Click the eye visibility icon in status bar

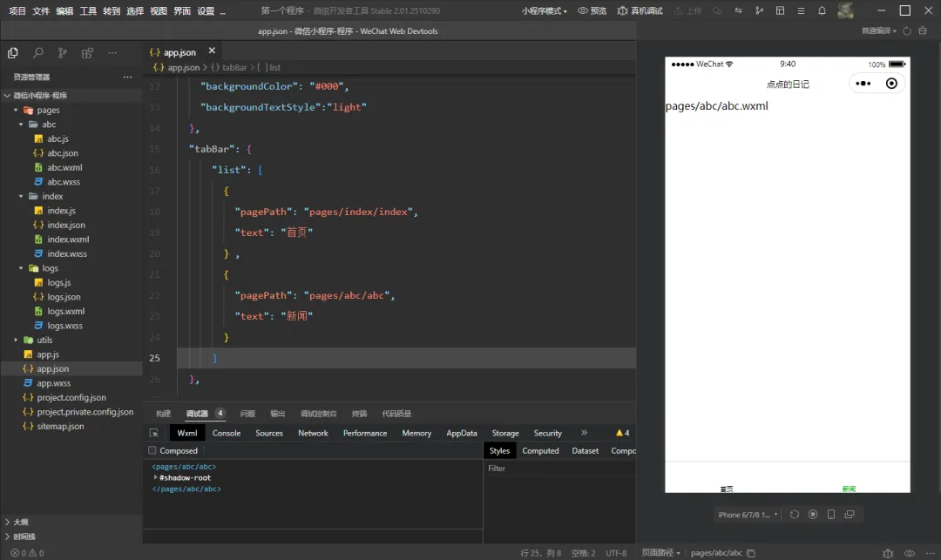[x=910, y=553]
